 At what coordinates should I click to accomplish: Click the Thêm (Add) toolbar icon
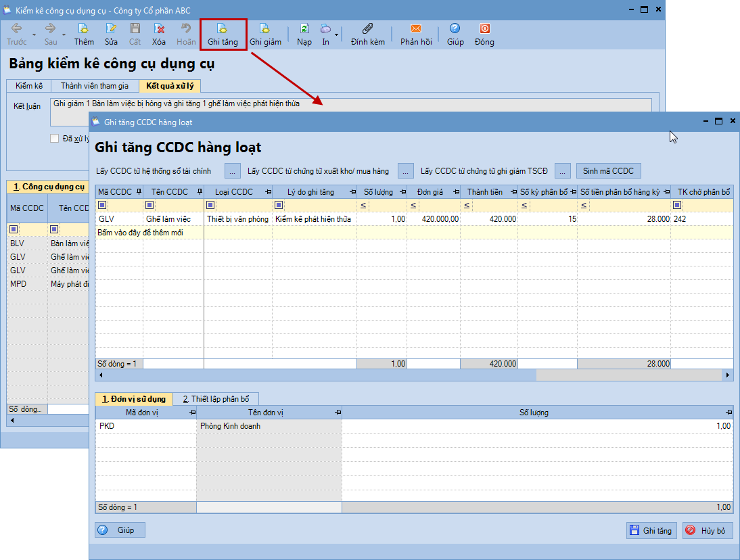[x=84, y=34]
